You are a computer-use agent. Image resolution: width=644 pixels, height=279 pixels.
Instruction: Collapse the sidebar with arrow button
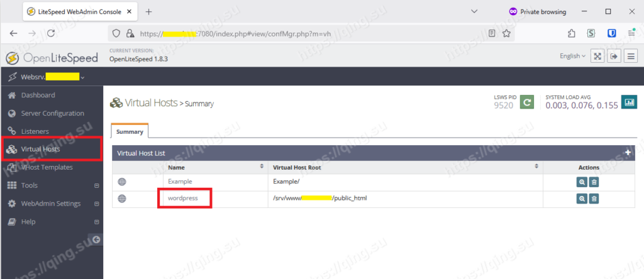pyautogui.click(x=96, y=240)
